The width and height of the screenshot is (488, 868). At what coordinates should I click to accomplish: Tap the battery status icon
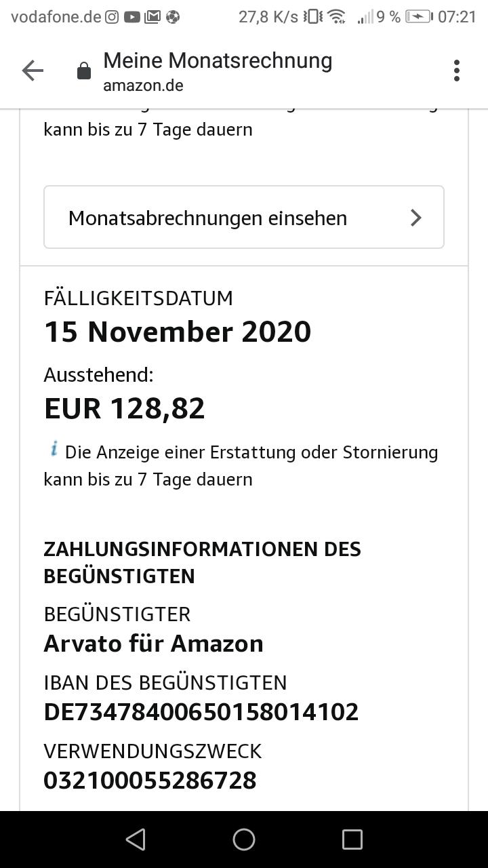418,17
